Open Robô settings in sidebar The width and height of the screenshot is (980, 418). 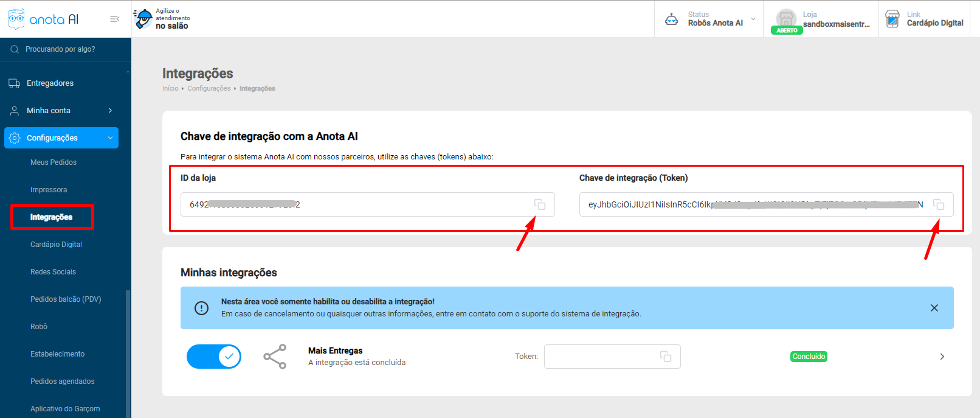[x=39, y=327]
